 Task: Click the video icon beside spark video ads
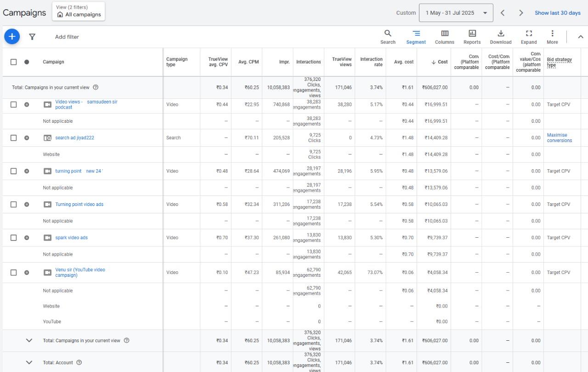47,238
